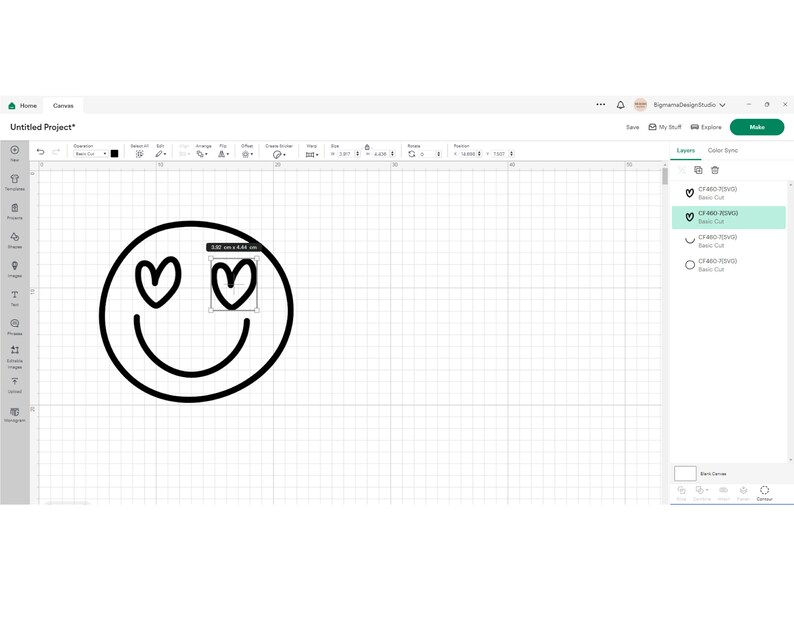Viewport: 794px width, 638px height.
Task: Click the green Make button
Action: 757,127
